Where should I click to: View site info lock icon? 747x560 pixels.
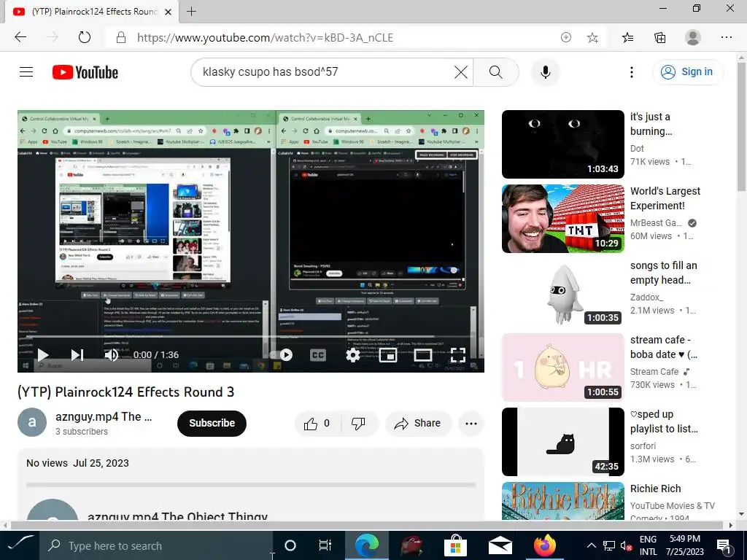tap(121, 38)
